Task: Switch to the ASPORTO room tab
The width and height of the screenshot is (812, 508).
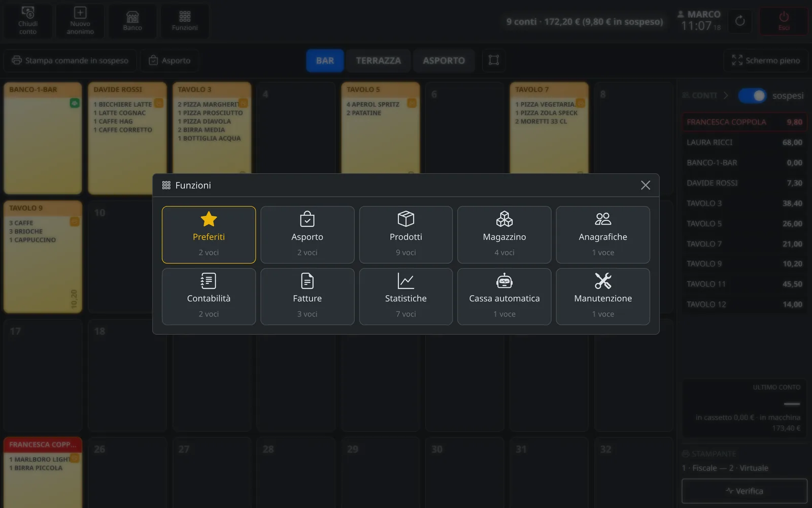Action: (x=444, y=60)
